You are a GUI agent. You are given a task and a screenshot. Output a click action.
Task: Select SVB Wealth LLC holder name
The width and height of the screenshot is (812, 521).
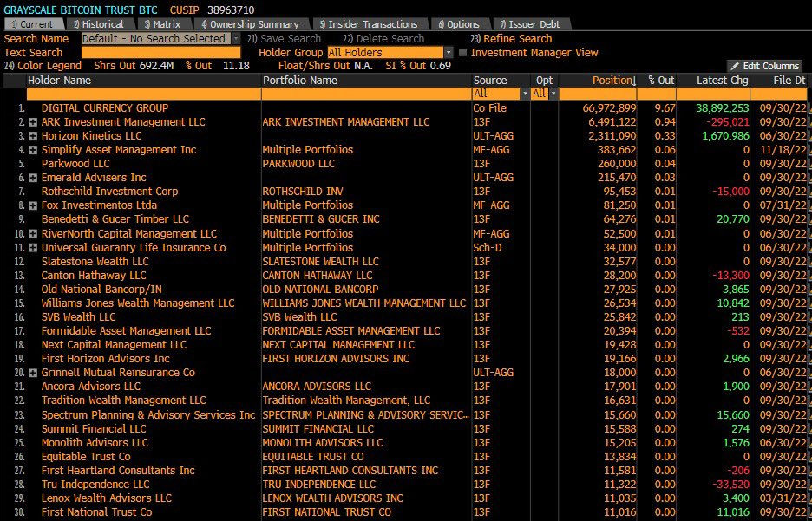(x=79, y=317)
